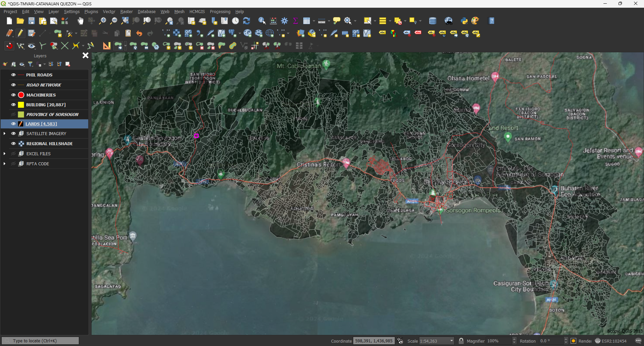
Task: Select the Measure Line tool
Action: [321, 21]
